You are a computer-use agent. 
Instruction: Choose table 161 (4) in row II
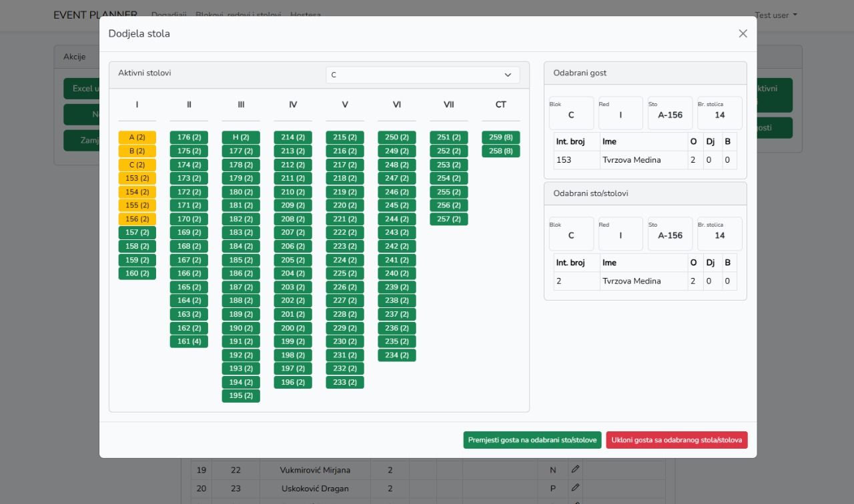pyautogui.click(x=189, y=341)
